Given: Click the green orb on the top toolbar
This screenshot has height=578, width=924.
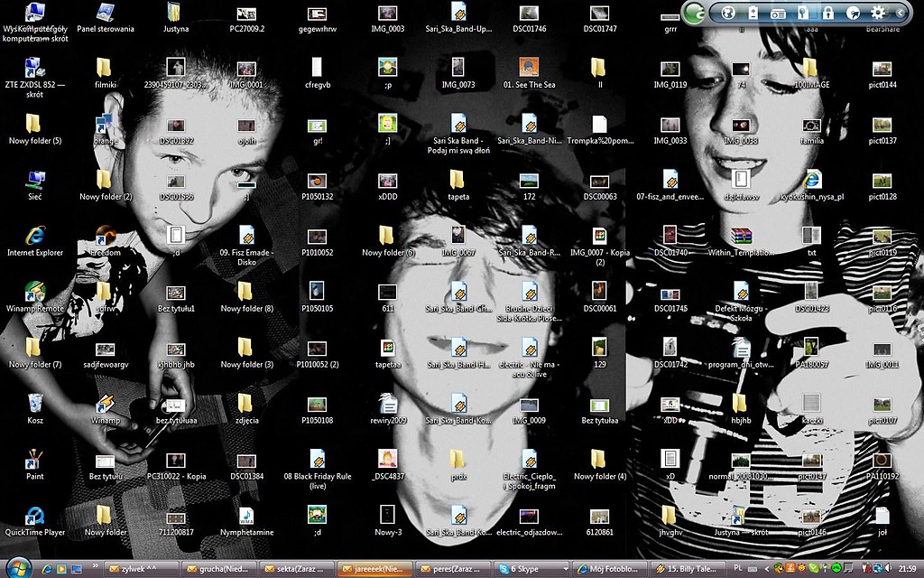Looking at the screenshot, I should tap(696, 13).
